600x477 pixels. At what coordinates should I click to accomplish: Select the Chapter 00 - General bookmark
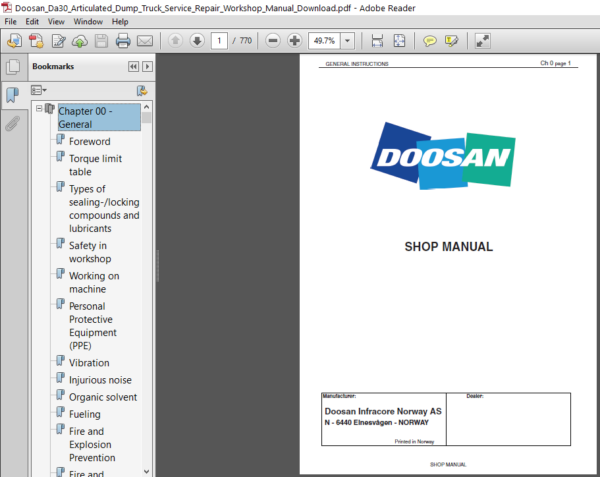pos(99,117)
